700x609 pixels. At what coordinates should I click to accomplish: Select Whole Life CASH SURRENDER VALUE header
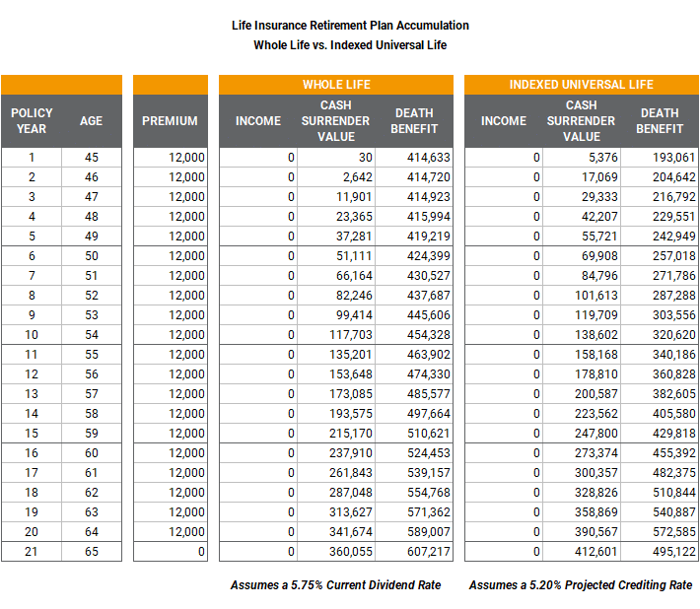(x=336, y=121)
